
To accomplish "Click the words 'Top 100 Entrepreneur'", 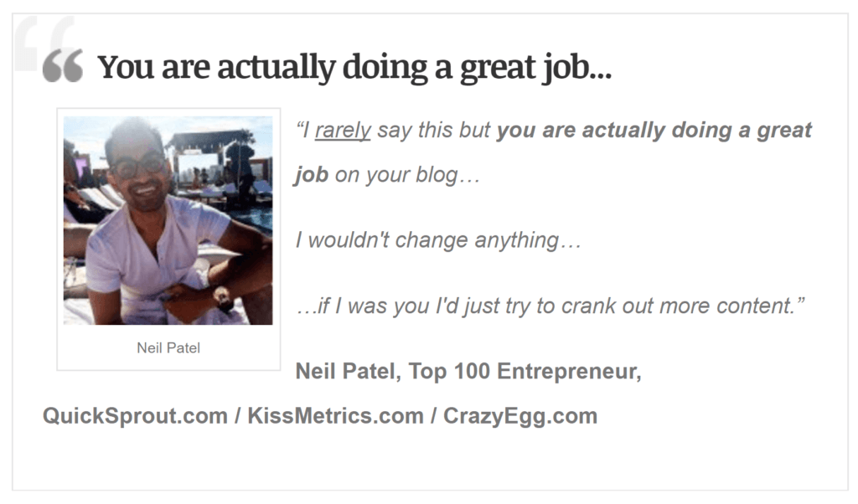I will 522,371.
